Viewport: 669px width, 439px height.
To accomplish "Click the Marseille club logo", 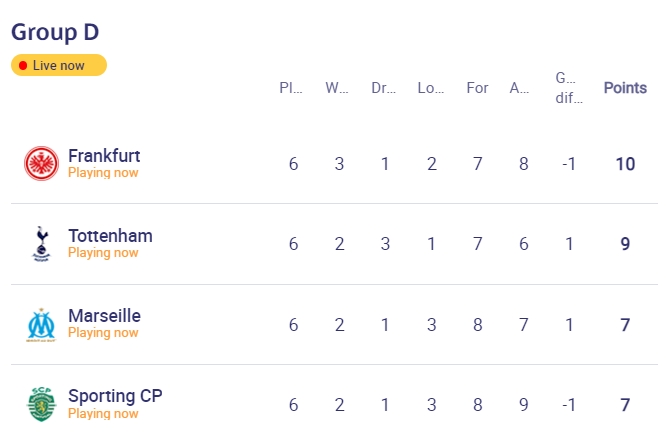I will tap(41, 325).
